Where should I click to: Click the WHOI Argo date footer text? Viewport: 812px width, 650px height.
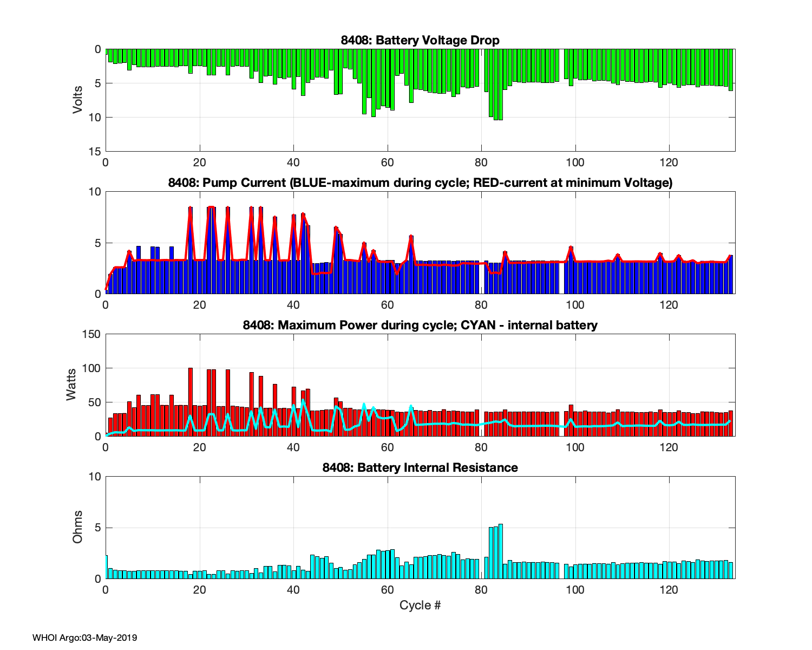pyautogui.click(x=84, y=638)
